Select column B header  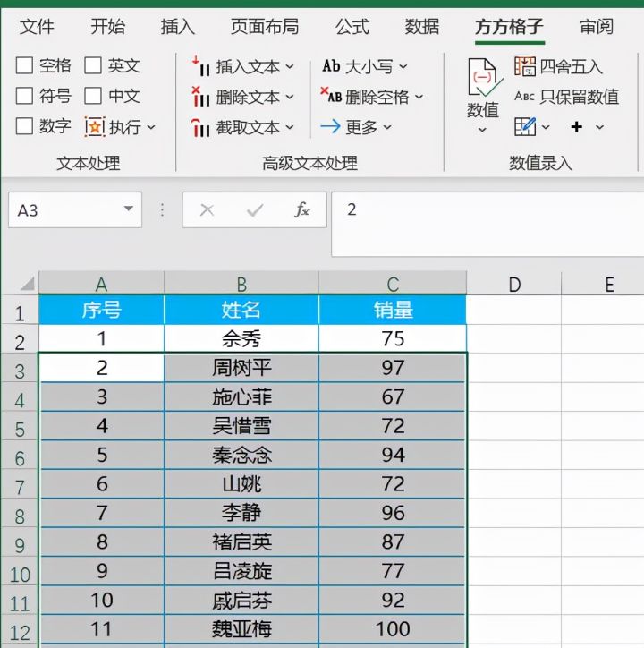[x=241, y=284]
